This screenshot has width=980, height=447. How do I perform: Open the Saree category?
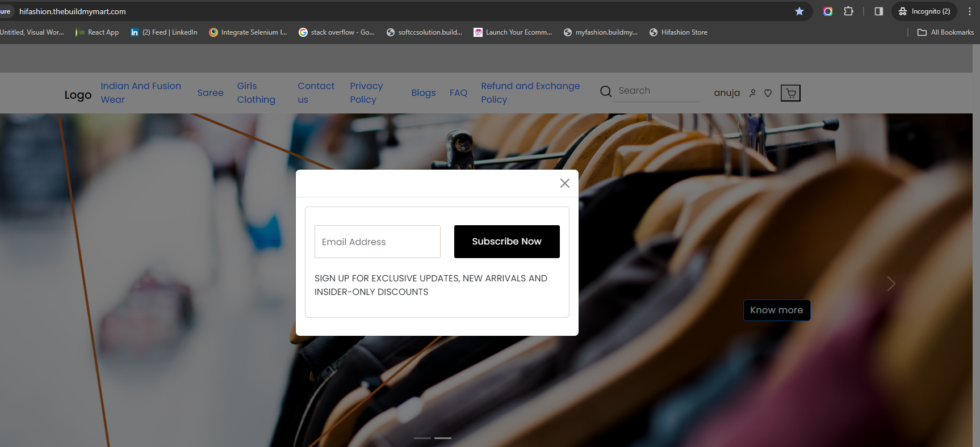point(210,92)
